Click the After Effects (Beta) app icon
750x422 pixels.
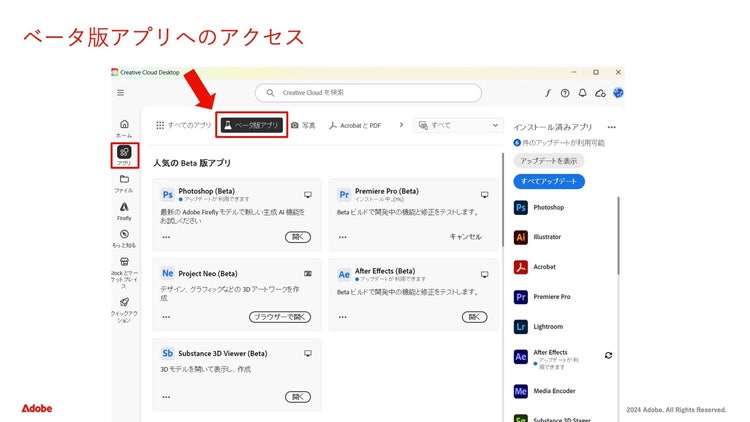(x=344, y=275)
